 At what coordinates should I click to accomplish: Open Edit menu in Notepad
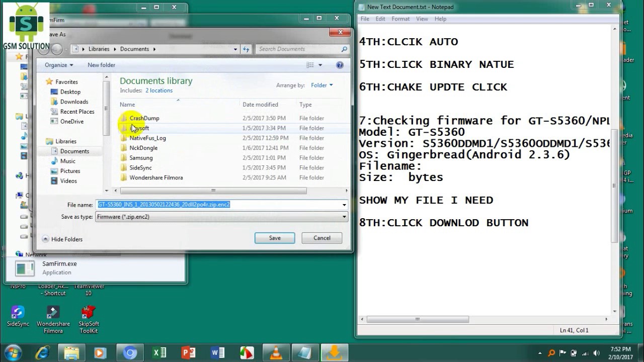(380, 19)
